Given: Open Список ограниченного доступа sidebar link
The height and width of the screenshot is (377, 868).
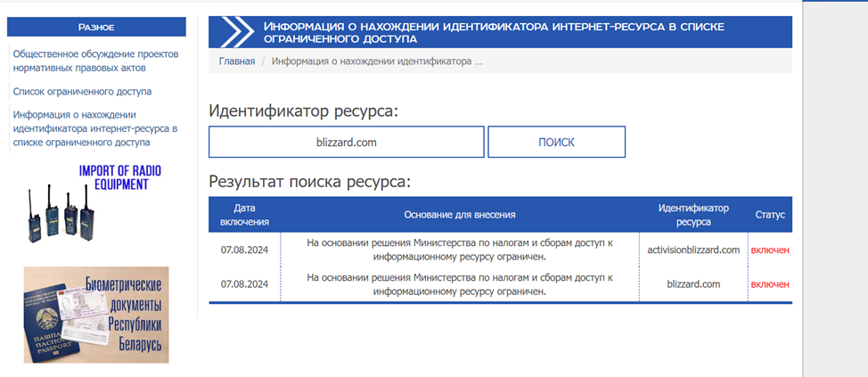Looking at the screenshot, I should point(82,91).
